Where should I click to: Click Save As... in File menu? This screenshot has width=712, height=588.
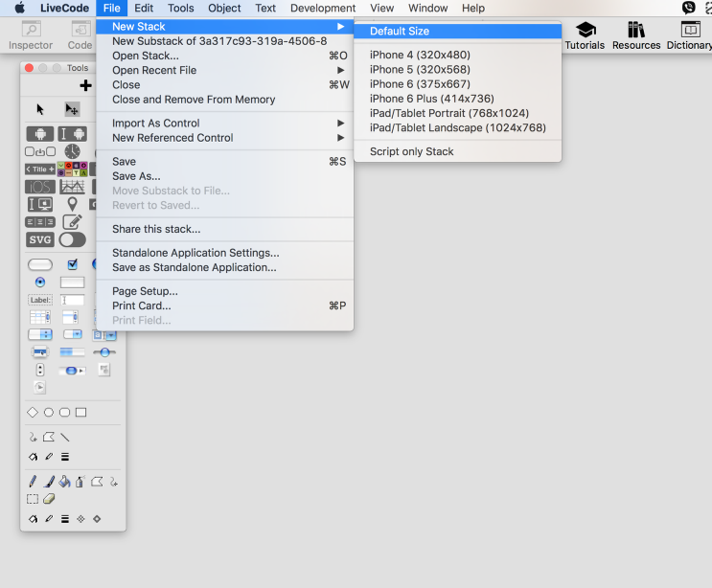pyautogui.click(x=225, y=176)
